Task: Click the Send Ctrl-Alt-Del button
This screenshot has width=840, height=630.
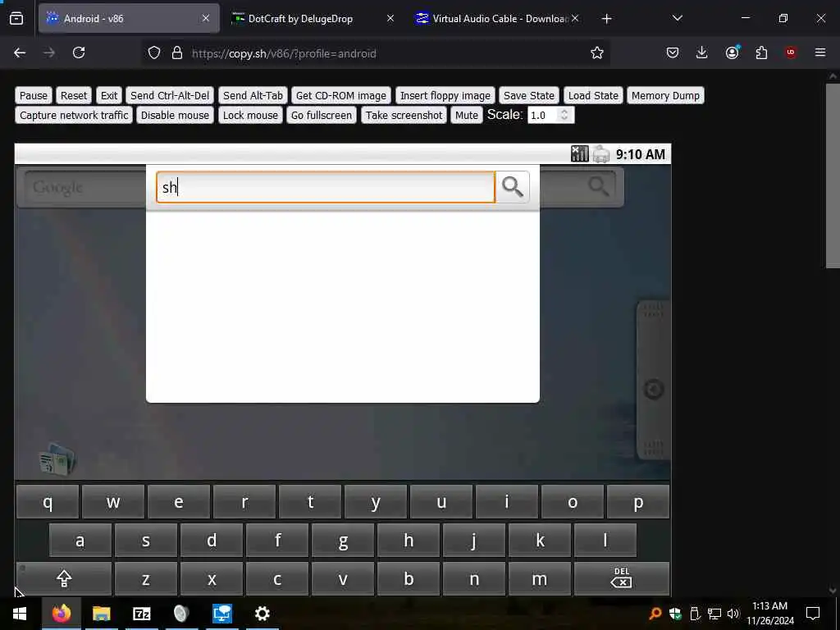Action: point(170,95)
